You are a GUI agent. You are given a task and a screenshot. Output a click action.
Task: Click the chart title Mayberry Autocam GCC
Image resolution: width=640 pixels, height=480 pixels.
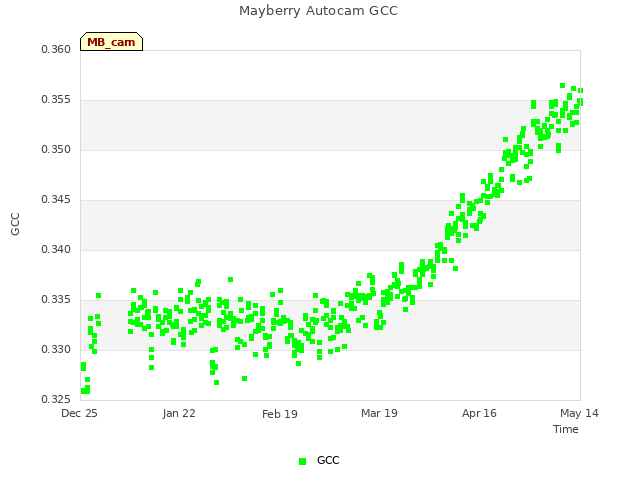(x=318, y=11)
